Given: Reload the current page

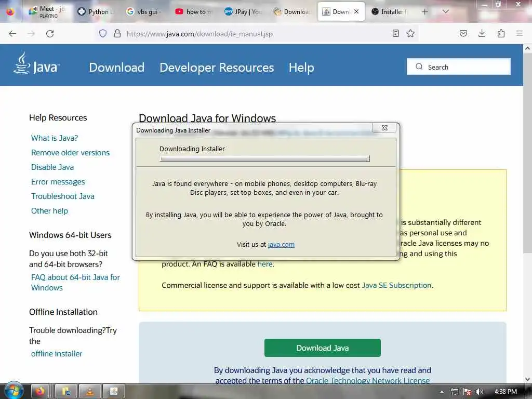Looking at the screenshot, I should click(50, 34).
